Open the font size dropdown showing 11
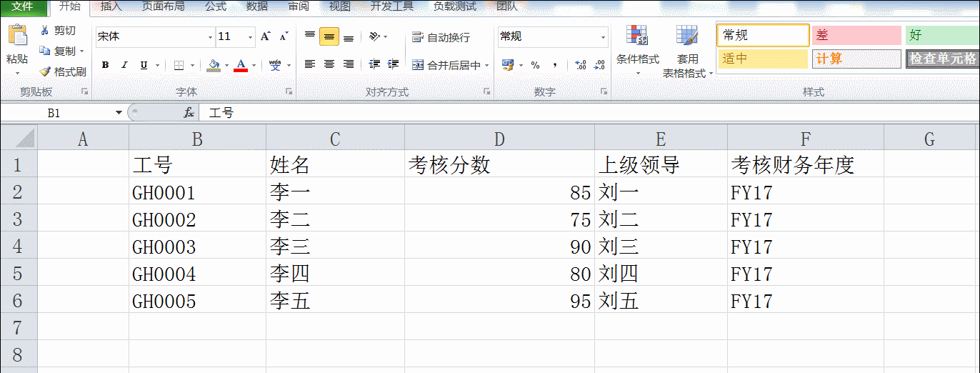The width and height of the screenshot is (980, 373). [x=250, y=36]
